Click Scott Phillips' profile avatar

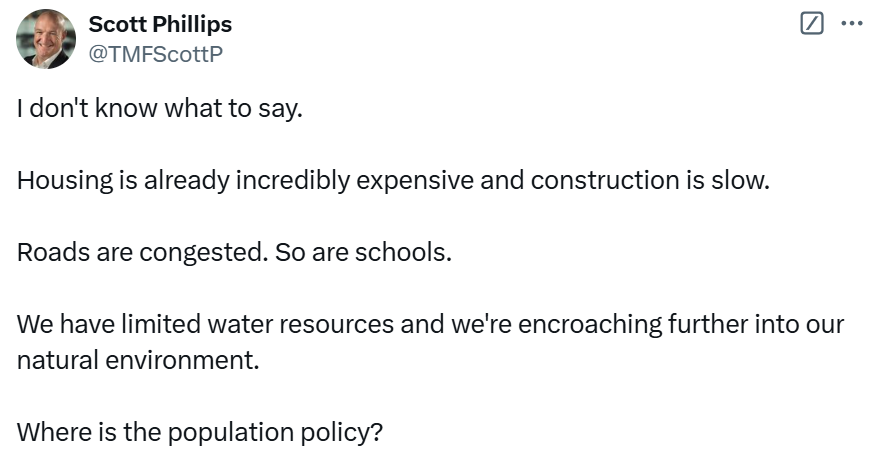pyautogui.click(x=46, y=39)
